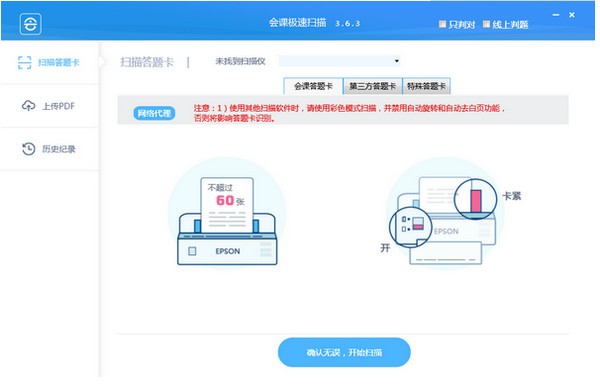
Task: Enable the 只判对 checkbox
Action: (x=442, y=24)
